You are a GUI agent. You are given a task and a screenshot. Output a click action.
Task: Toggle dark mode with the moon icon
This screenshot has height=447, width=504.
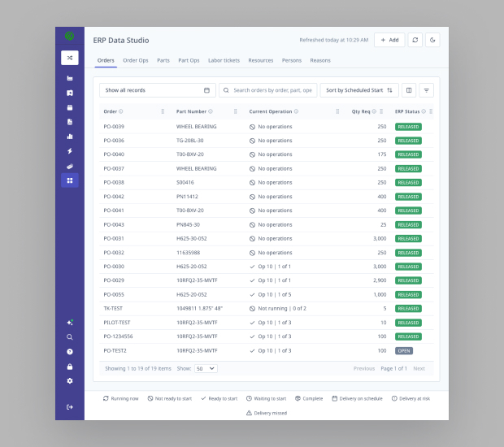click(432, 40)
